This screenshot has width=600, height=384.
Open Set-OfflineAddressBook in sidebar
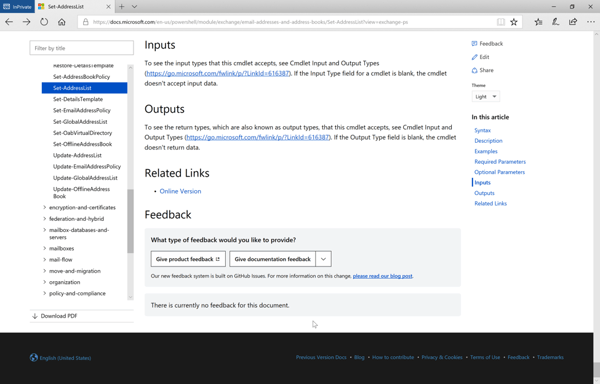tap(83, 144)
